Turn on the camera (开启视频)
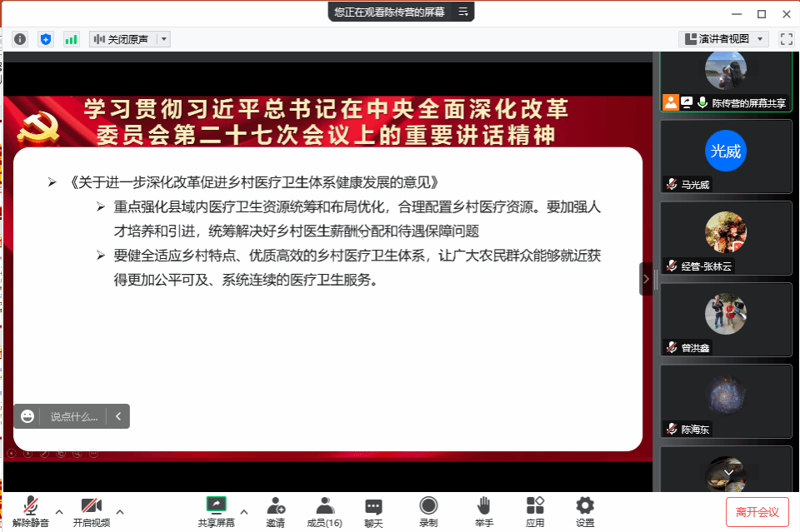800x532 pixels. click(x=91, y=511)
